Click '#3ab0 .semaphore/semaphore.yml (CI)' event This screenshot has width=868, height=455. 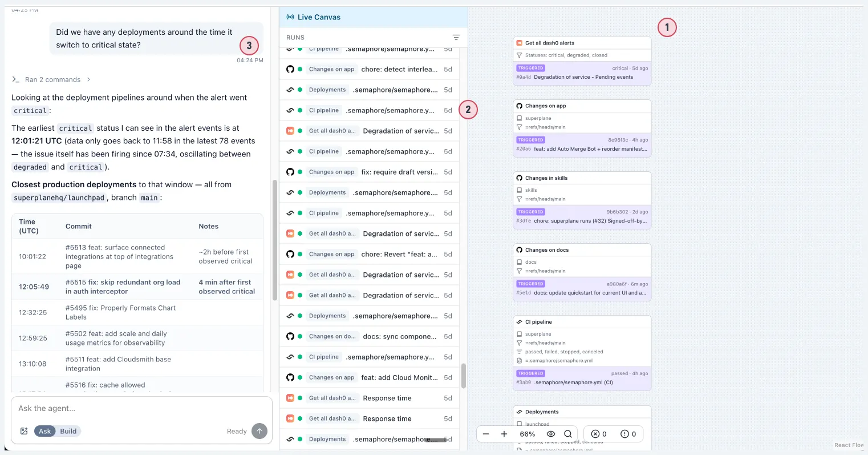pyautogui.click(x=565, y=382)
